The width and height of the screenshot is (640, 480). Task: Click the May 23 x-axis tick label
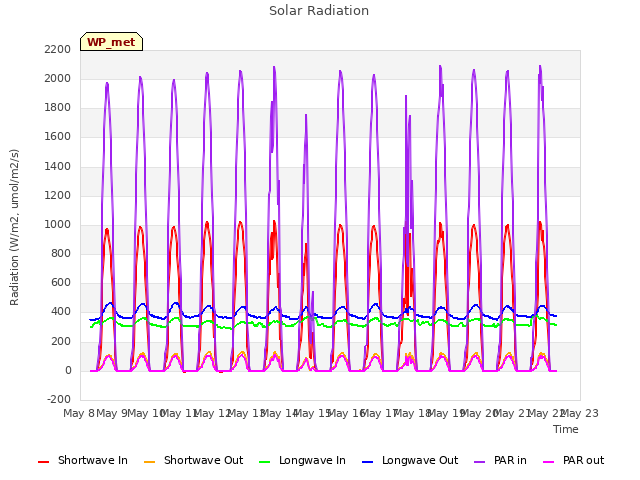point(580,413)
